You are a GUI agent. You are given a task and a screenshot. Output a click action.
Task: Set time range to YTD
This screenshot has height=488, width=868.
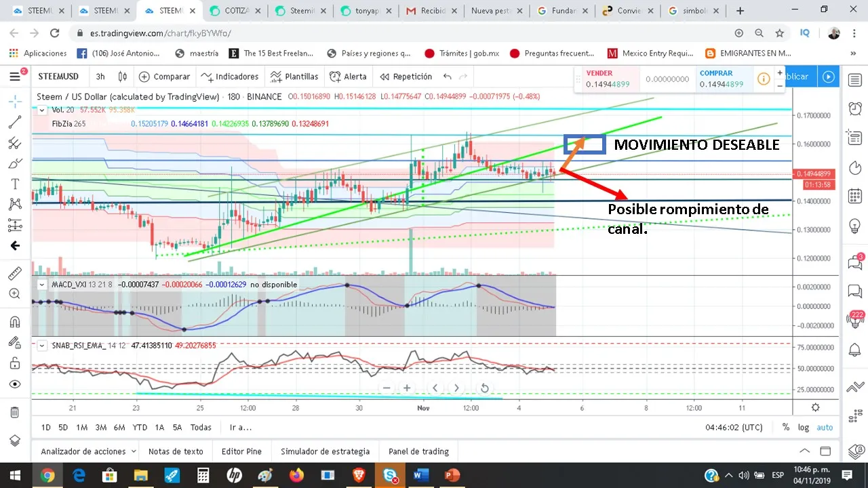click(x=140, y=428)
